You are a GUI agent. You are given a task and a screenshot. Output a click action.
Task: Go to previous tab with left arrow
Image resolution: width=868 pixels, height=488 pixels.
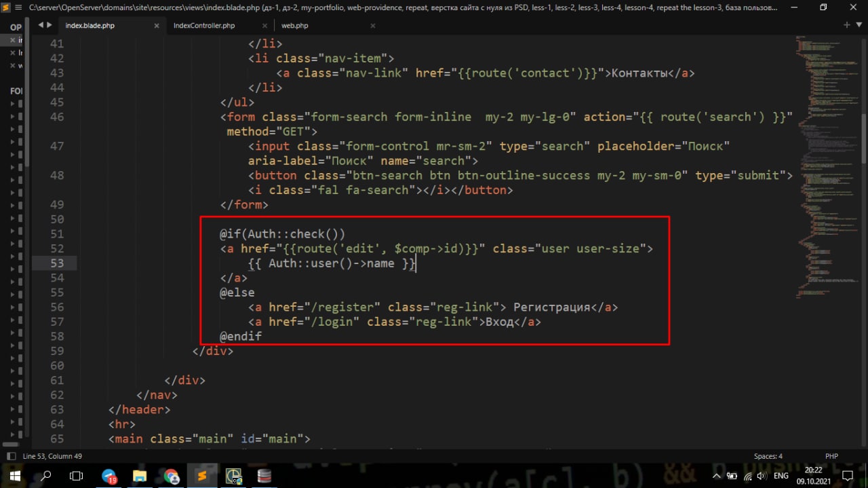tap(41, 25)
